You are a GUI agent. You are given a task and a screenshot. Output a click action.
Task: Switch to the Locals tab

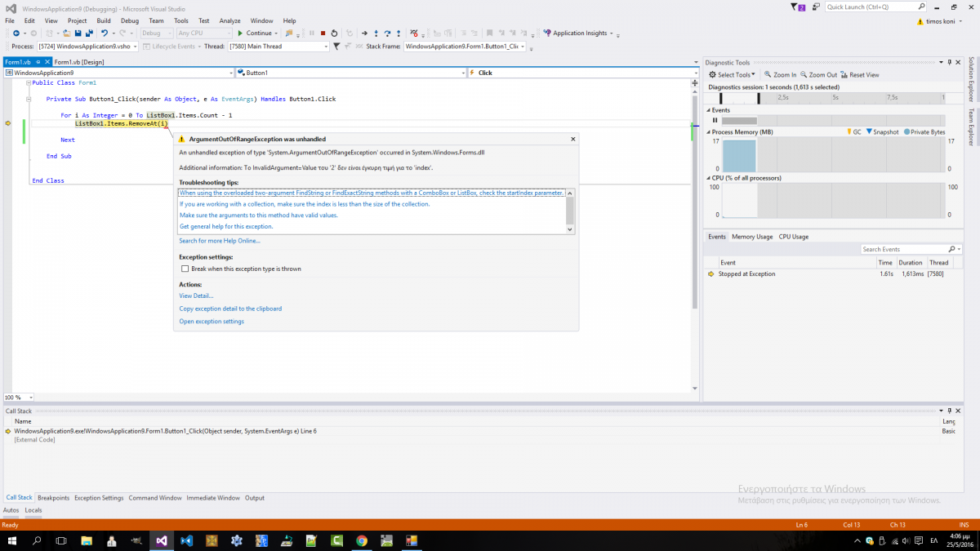[33, 510]
